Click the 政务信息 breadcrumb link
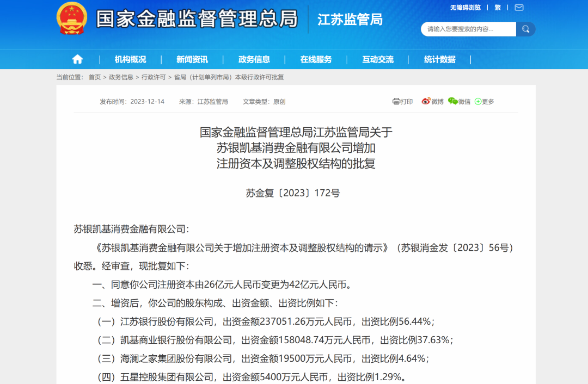The width and height of the screenshot is (588, 384). tap(121, 77)
